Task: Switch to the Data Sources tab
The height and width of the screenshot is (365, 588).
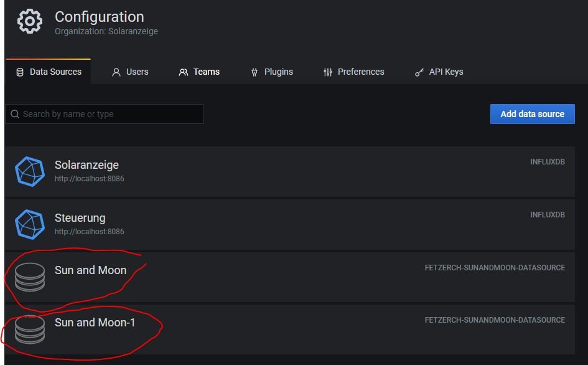Action: click(49, 72)
